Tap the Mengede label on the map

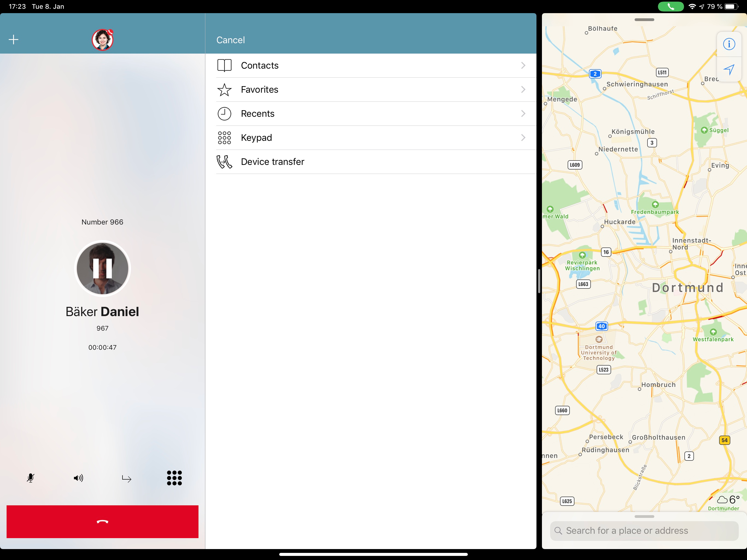(562, 99)
